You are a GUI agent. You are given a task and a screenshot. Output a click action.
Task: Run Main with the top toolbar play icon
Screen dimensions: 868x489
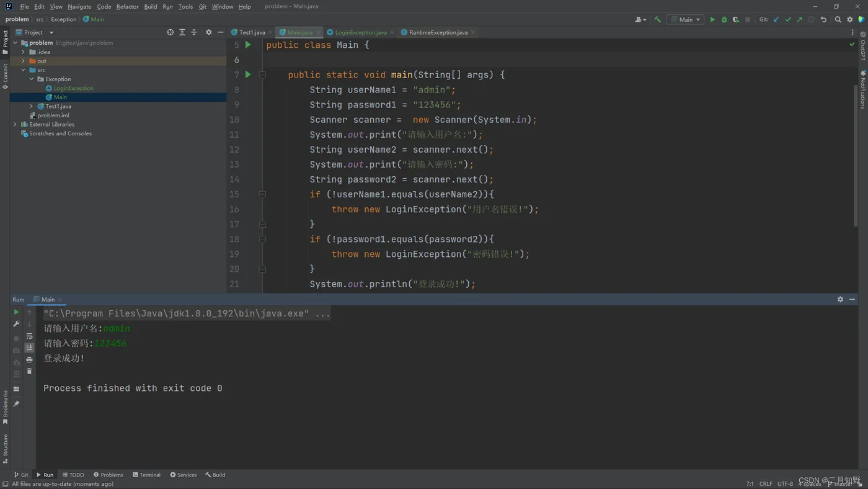712,19
